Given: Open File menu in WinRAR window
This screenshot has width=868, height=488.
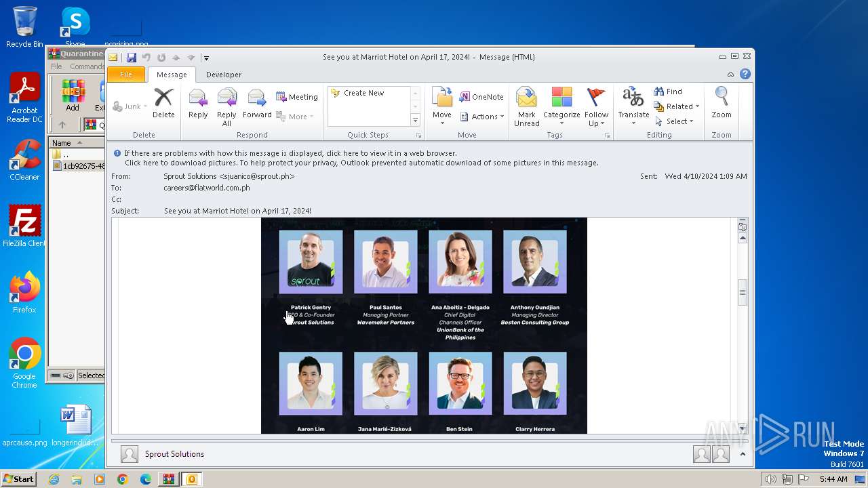Looking at the screenshot, I should tap(56, 66).
